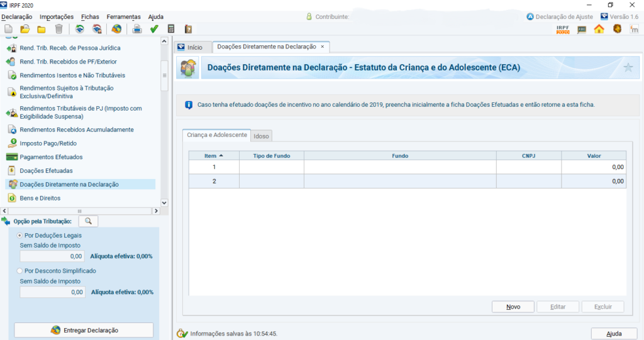644x340 pixels.
Task: Close the Doações Diretamente na Declaração tab
Action: 323,47
